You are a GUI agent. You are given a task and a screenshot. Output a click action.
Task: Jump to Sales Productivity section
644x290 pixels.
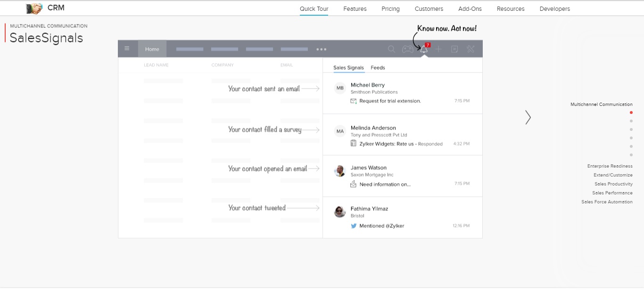(613, 184)
